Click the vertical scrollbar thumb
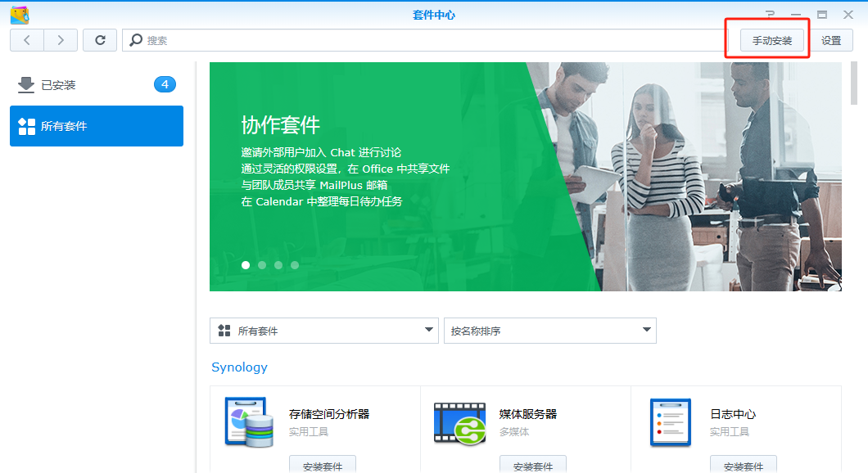868x473 pixels. pos(853,83)
